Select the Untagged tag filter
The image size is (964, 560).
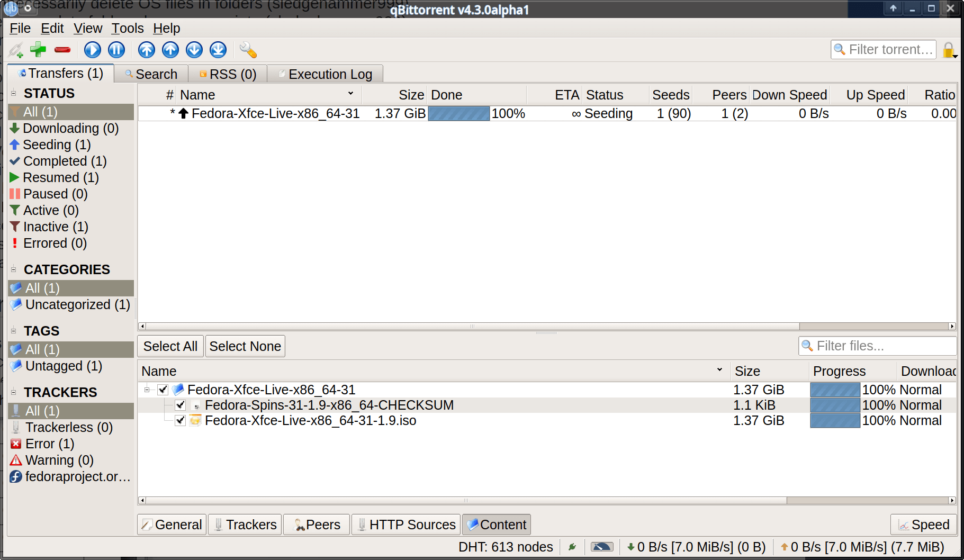coord(71,366)
